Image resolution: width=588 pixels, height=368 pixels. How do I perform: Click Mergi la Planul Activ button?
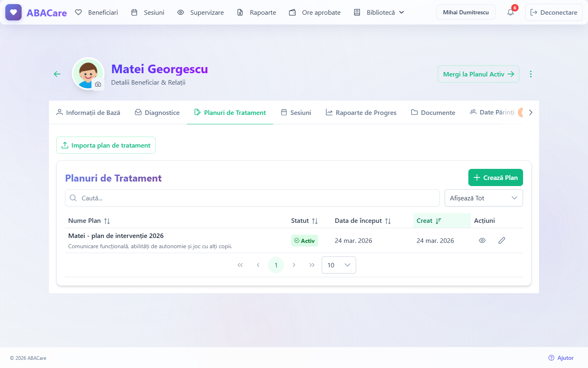click(479, 74)
